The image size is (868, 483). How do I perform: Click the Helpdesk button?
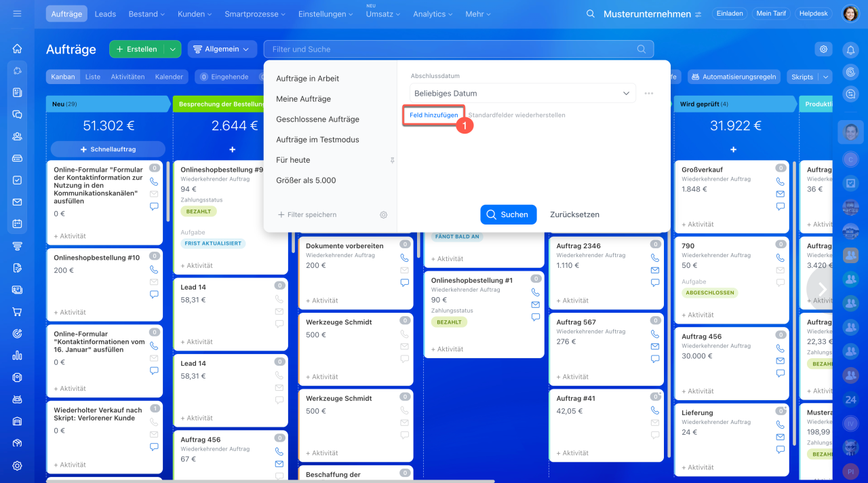[x=814, y=14]
